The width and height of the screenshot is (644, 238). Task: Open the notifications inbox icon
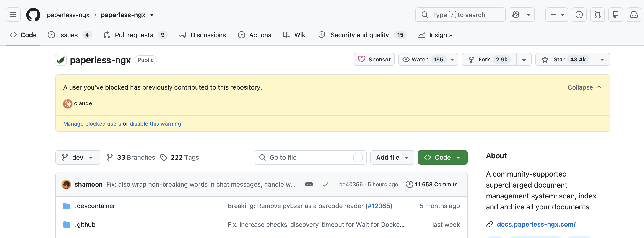pyautogui.click(x=634, y=15)
